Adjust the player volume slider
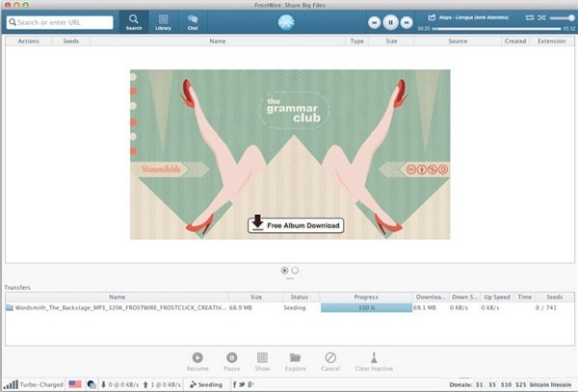The image size is (578, 392). (x=563, y=17)
